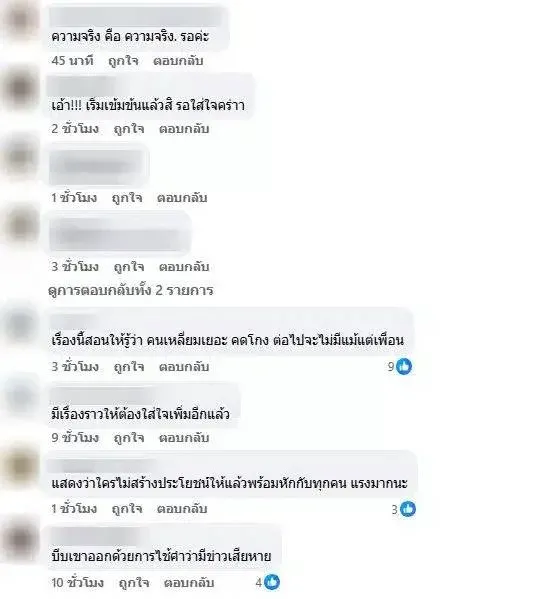Reply to the comment posted 45 นาที ago
This screenshot has width=554, height=599.
[178, 61]
